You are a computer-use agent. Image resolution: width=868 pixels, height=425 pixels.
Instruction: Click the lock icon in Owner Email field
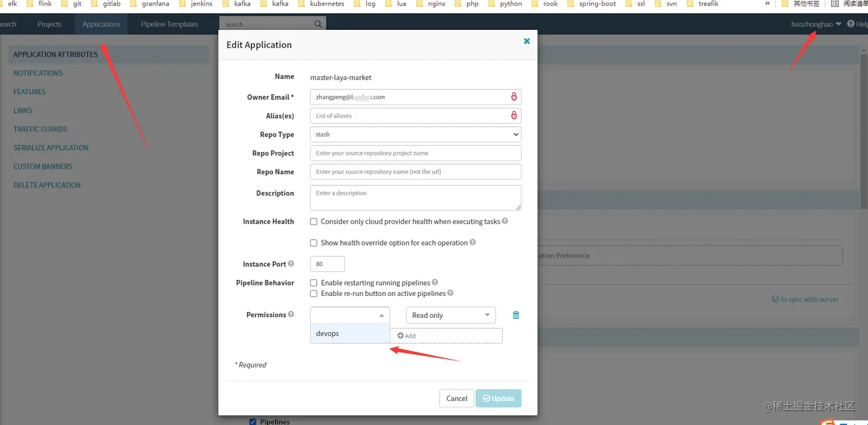pyautogui.click(x=514, y=97)
